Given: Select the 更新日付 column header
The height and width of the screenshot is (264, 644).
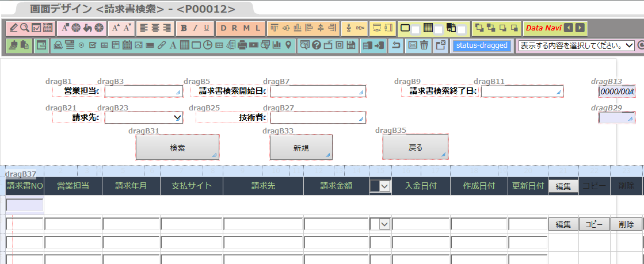Looking at the screenshot, I should (x=528, y=186).
